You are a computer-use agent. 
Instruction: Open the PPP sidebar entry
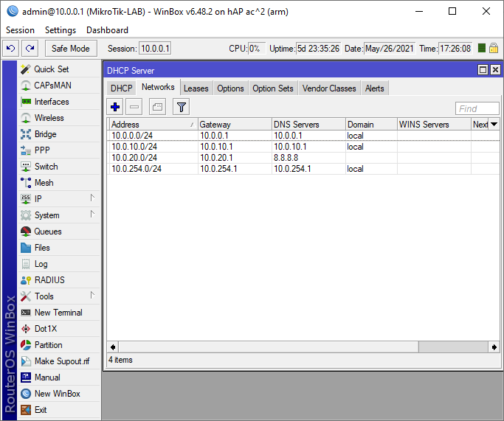pyautogui.click(x=59, y=150)
